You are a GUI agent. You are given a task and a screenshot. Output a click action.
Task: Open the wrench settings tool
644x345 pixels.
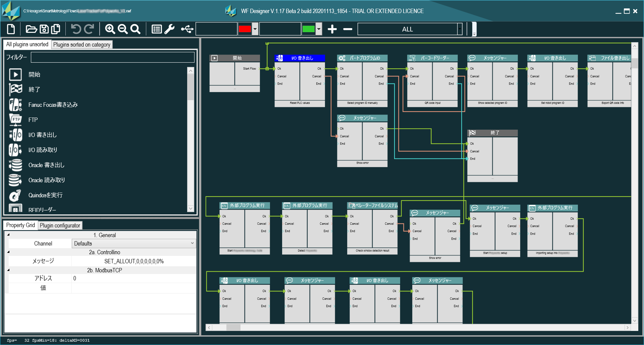[x=169, y=29]
